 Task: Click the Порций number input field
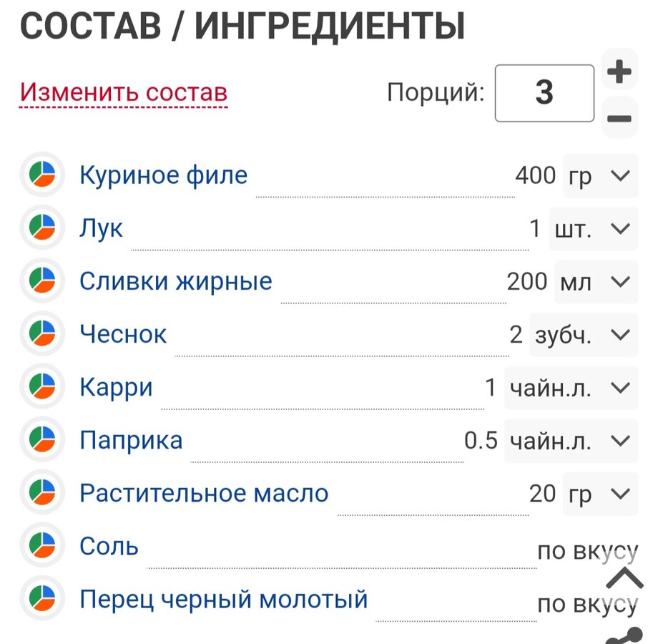click(x=544, y=93)
